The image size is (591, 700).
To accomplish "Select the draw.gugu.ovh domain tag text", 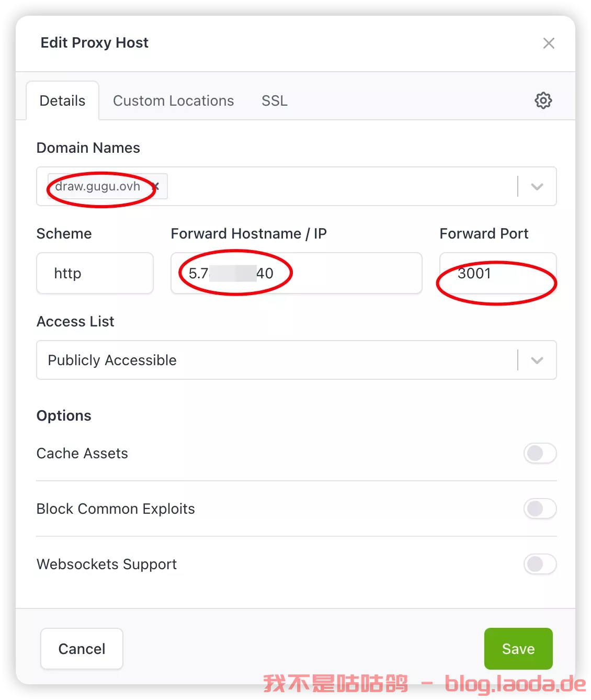I will coord(98,186).
